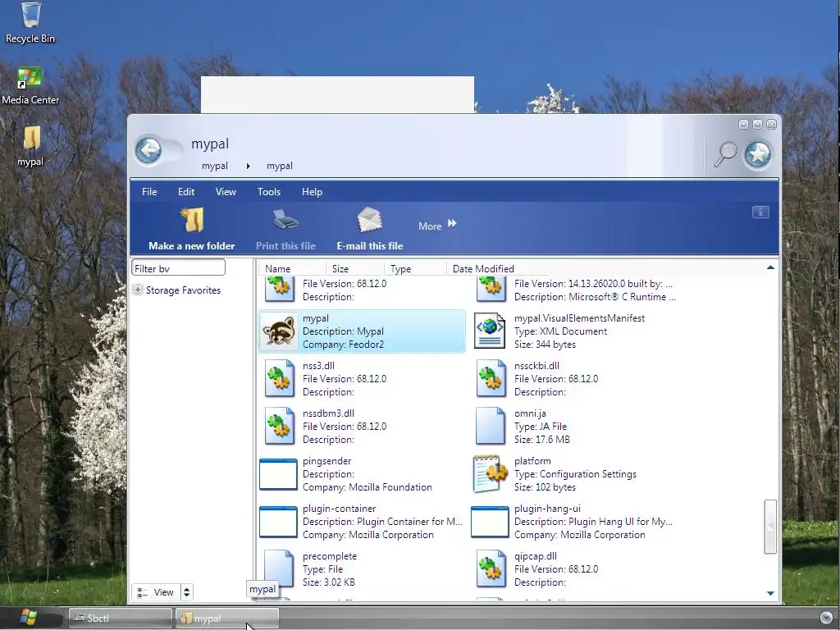Open the Edit menu
The height and width of the screenshot is (630, 840).
click(186, 192)
